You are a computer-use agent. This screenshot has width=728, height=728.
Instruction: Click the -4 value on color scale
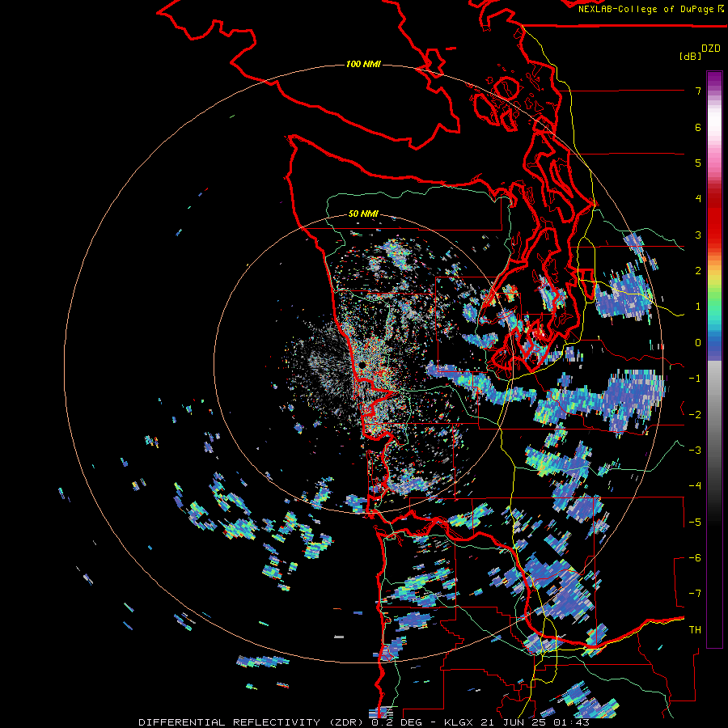(695, 485)
